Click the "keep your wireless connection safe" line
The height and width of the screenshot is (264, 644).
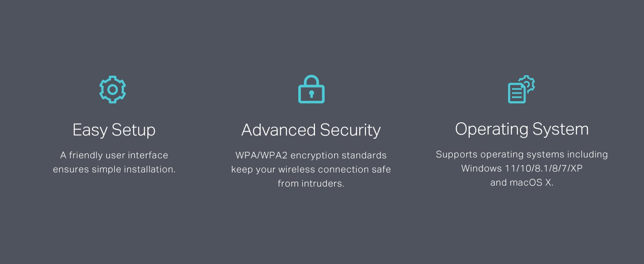pyautogui.click(x=311, y=169)
